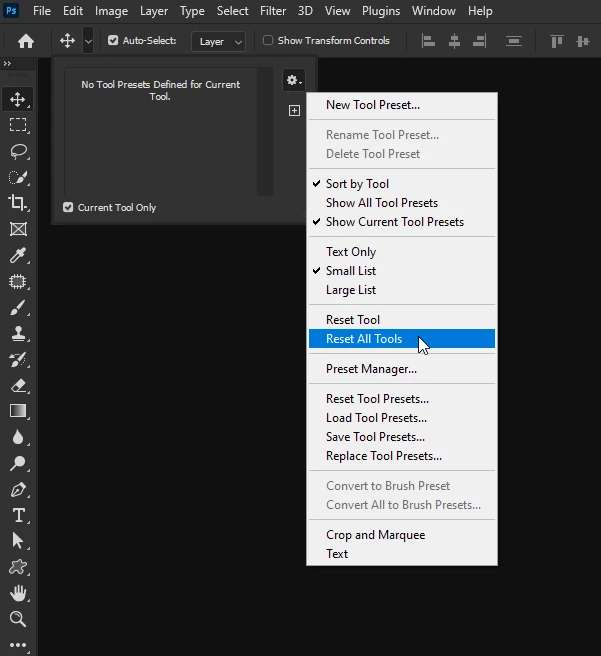The image size is (601, 656).
Task: Select the Move tool in toolbar
Action: [x=18, y=99]
